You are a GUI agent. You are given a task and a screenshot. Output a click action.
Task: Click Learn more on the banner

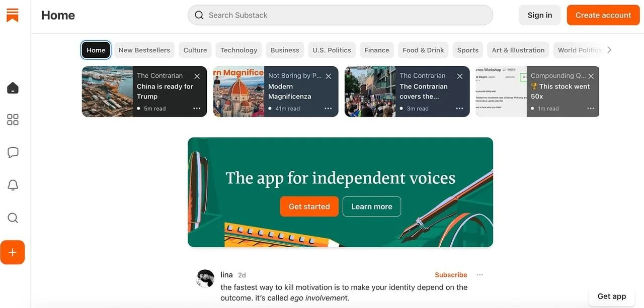(371, 206)
